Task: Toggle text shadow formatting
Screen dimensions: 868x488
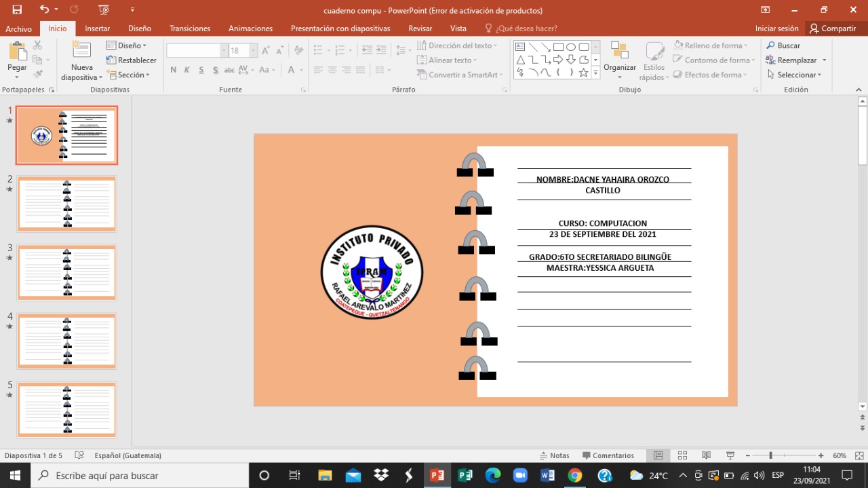Action: (216, 70)
